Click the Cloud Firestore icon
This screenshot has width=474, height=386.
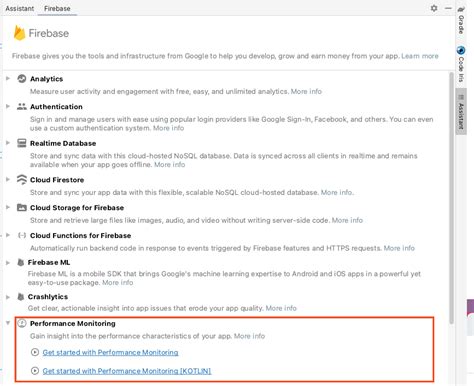[x=22, y=179]
